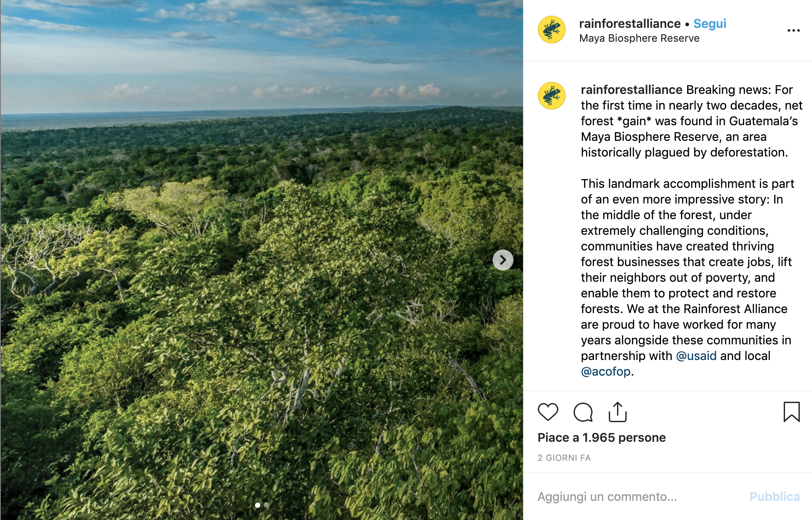The image size is (812, 520).
Task: Open the @usaid mention link
Action: coord(696,356)
